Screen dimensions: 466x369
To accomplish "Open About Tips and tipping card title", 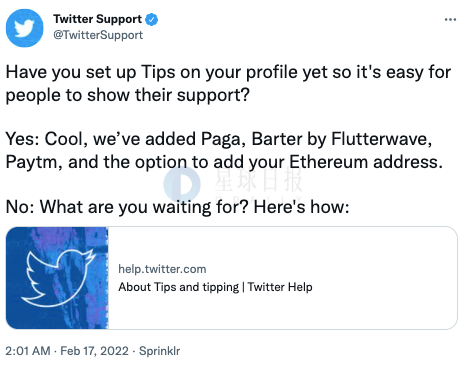I will click(215, 287).
